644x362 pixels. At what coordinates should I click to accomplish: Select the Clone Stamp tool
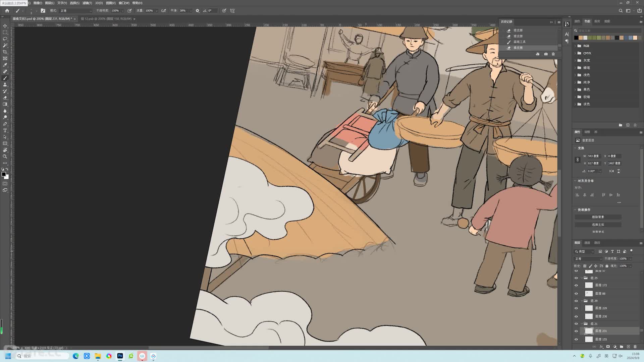(x=5, y=85)
